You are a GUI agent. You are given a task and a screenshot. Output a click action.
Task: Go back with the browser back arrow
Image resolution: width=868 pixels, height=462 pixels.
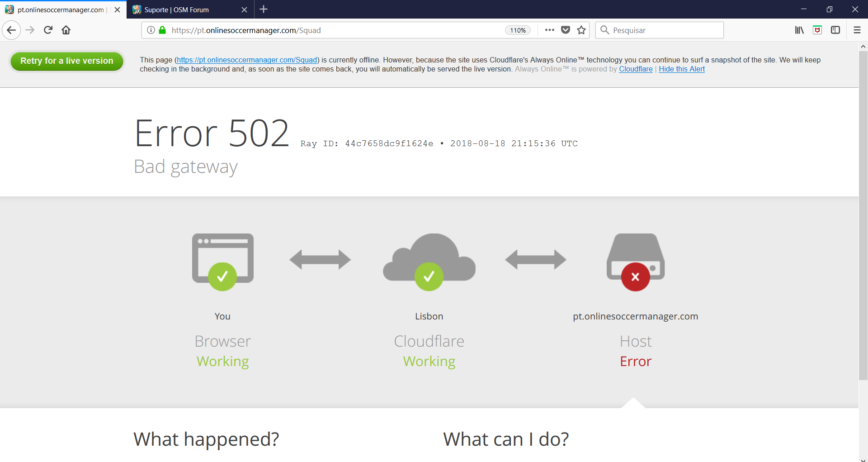[11, 30]
